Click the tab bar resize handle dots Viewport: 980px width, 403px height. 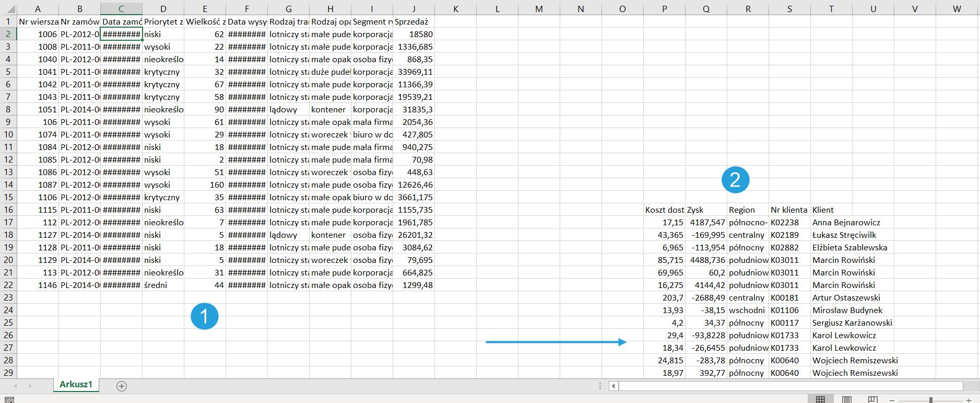pyautogui.click(x=600, y=386)
